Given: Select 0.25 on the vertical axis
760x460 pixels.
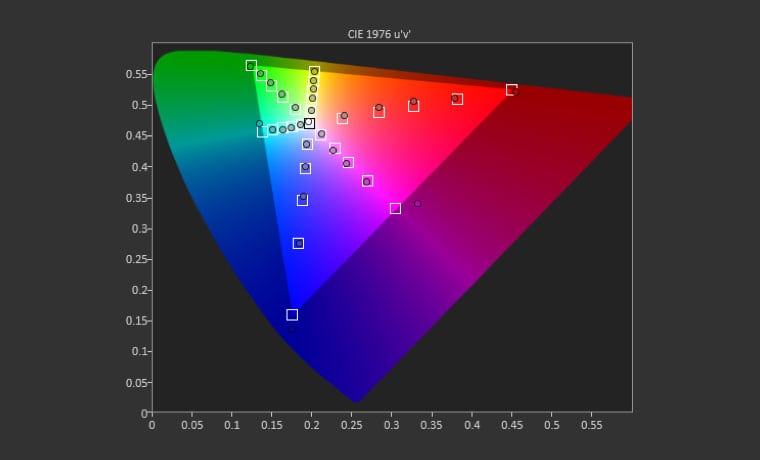Looking at the screenshot, I should tap(136, 259).
